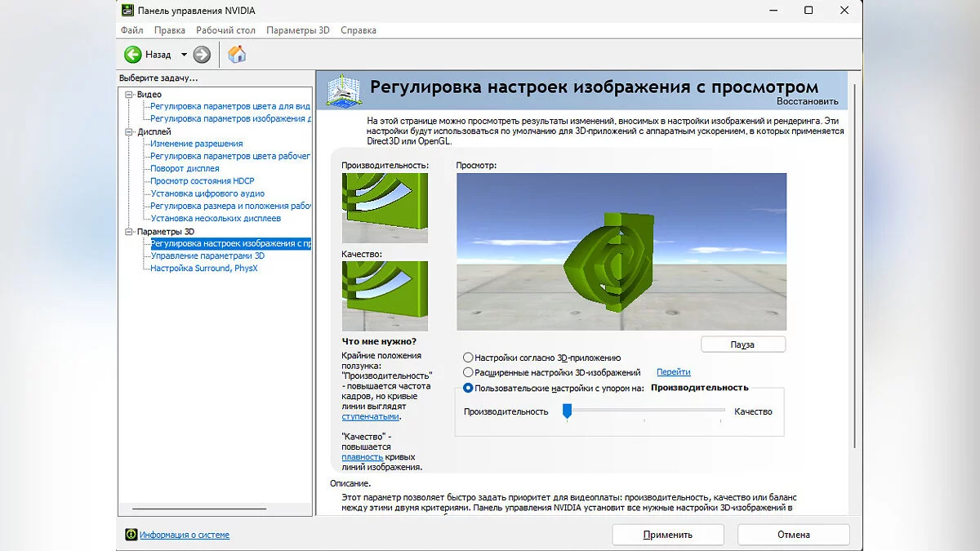
Task: Click the performance-quality slider handle
Action: click(566, 411)
